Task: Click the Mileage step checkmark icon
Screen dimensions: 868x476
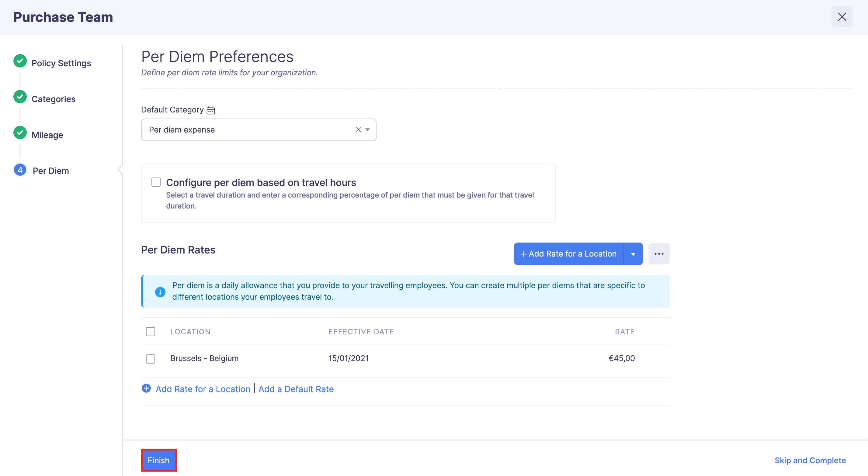Action: coord(20,133)
